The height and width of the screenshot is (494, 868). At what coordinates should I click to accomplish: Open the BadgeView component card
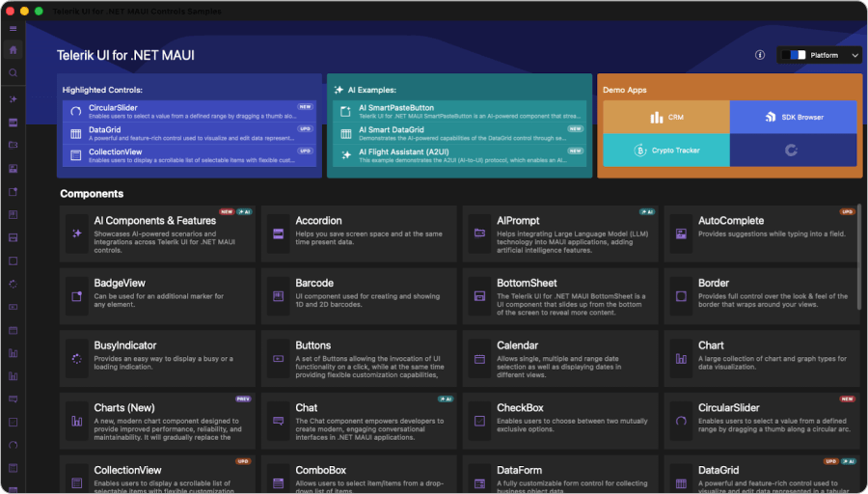click(157, 296)
